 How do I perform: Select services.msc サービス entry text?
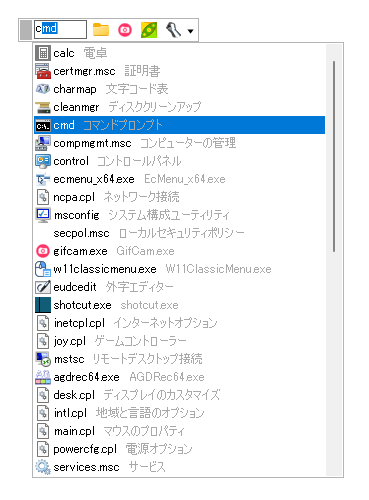tap(109, 467)
